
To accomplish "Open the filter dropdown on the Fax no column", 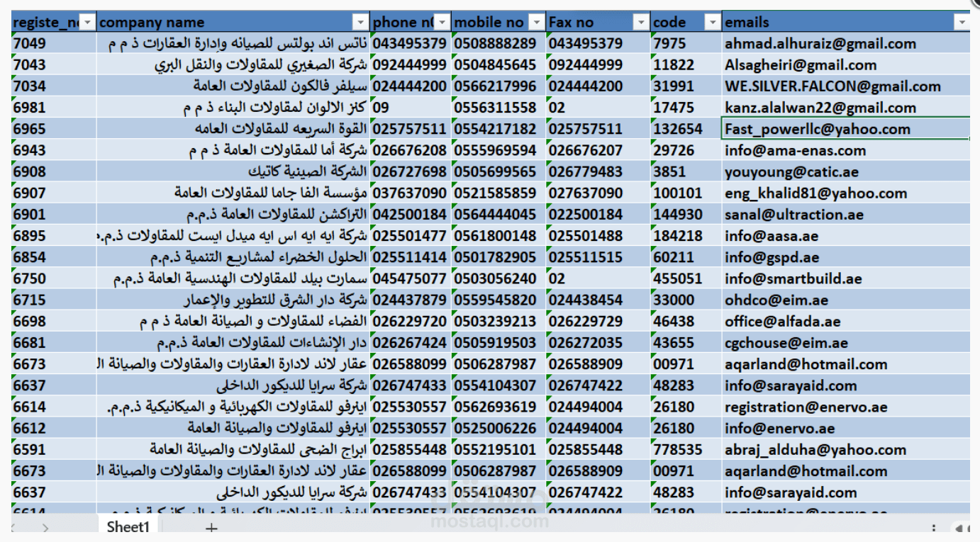I will click(x=640, y=21).
